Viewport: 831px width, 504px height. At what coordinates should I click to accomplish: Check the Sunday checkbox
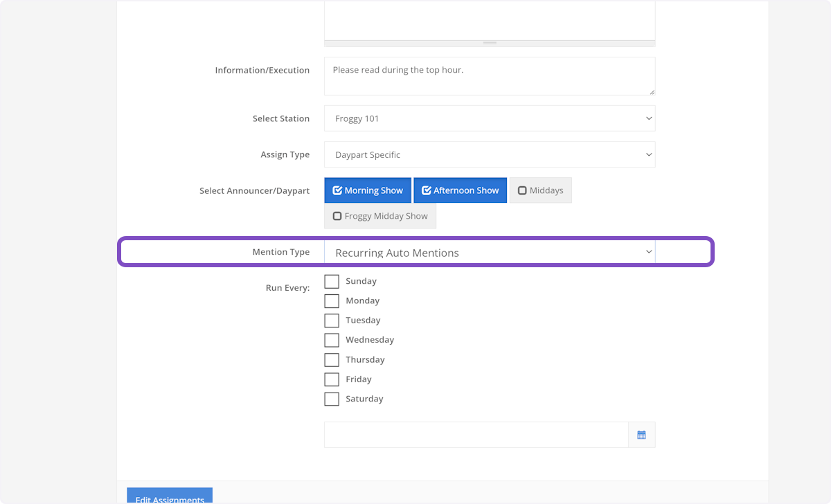coord(332,281)
